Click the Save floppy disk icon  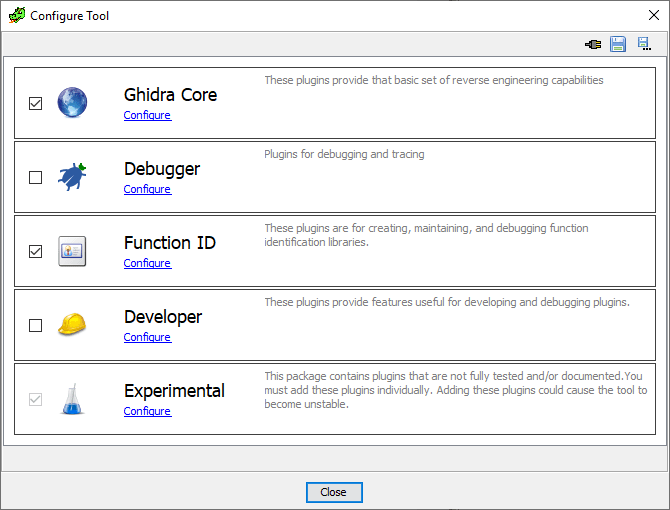pyautogui.click(x=618, y=44)
